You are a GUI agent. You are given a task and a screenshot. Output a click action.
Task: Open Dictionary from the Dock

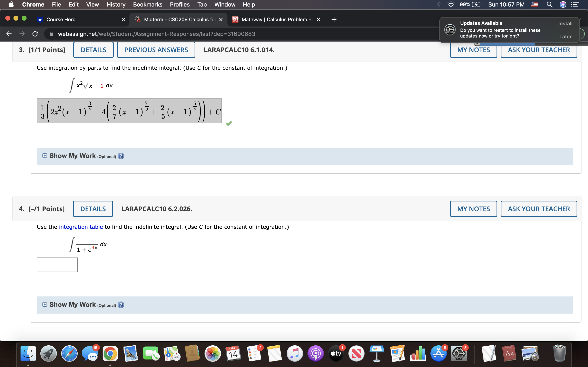(x=510, y=353)
